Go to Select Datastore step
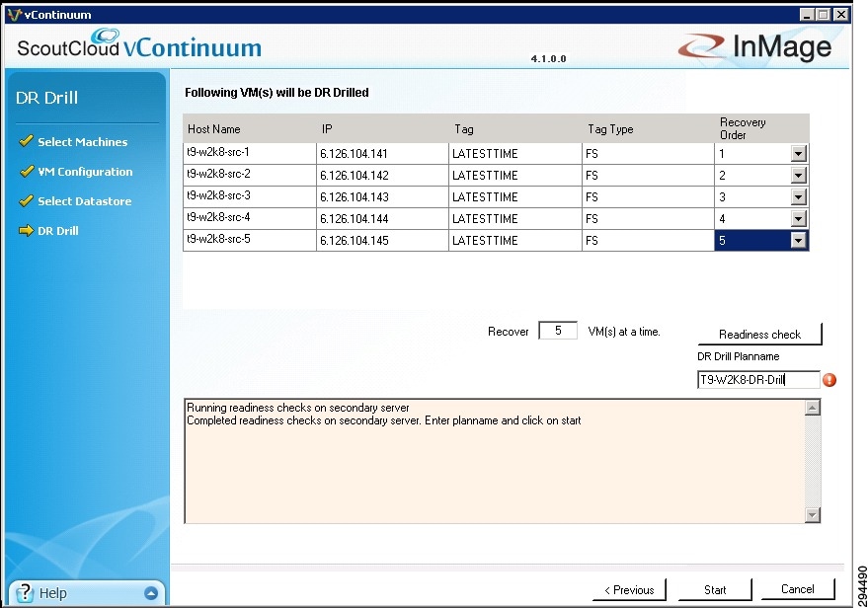The width and height of the screenshot is (868, 608). pyautogui.click(x=85, y=201)
